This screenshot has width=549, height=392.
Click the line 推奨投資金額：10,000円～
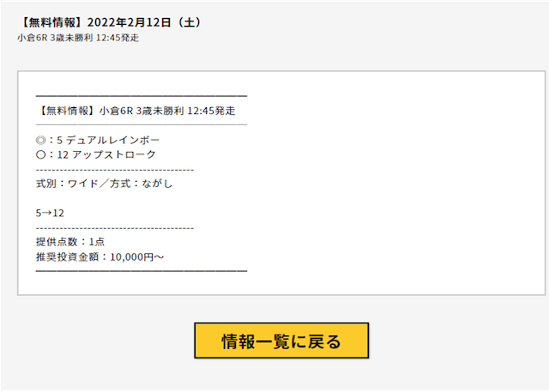click(100, 256)
